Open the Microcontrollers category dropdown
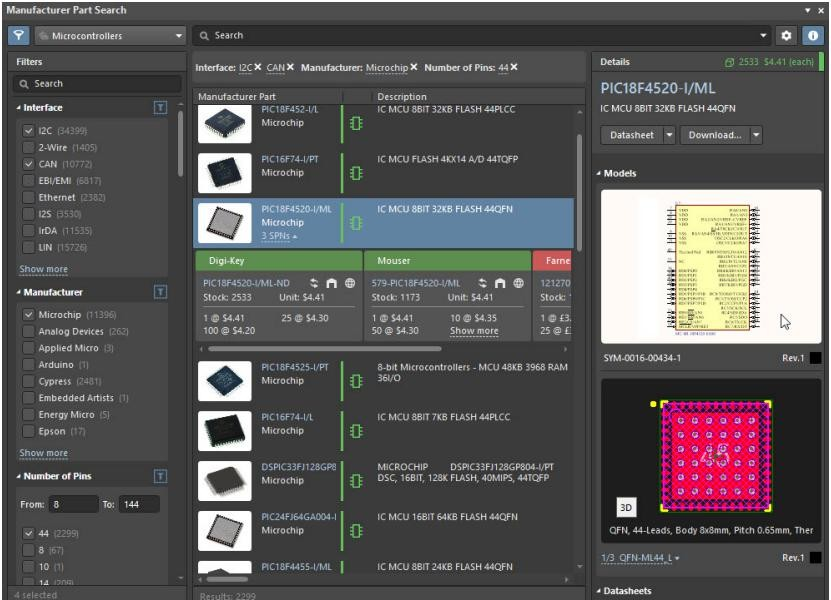Viewport: 831px width, 600px height. pyautogui.click(x=111, y=36)
